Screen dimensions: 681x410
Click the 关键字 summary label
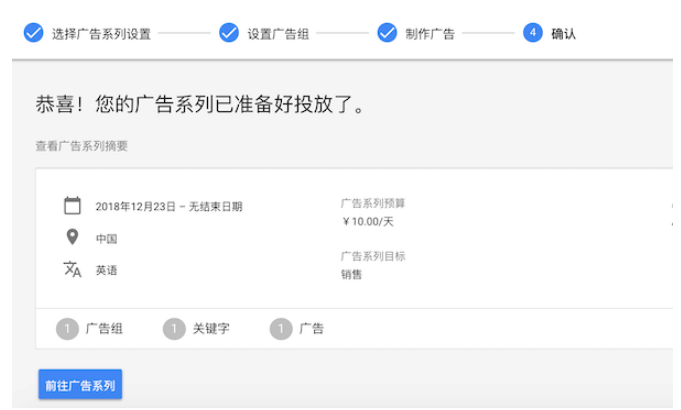click(211, 328)
